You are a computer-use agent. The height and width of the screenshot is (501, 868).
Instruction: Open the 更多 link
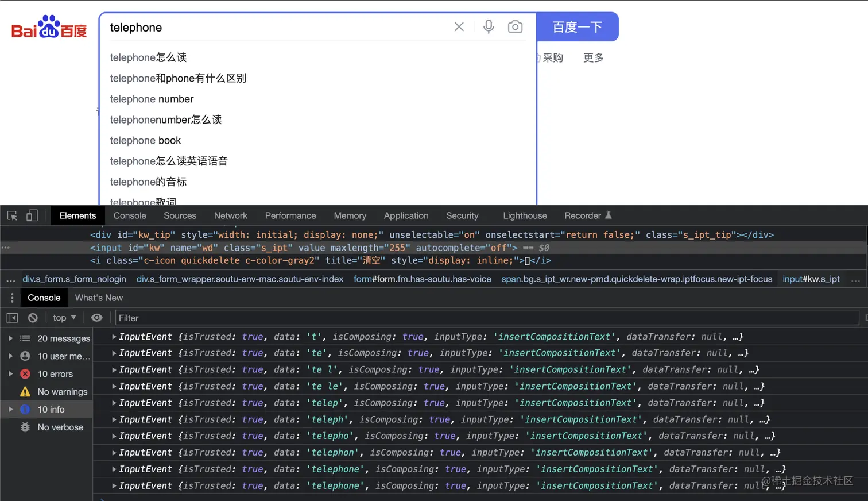tap(593, 57)
